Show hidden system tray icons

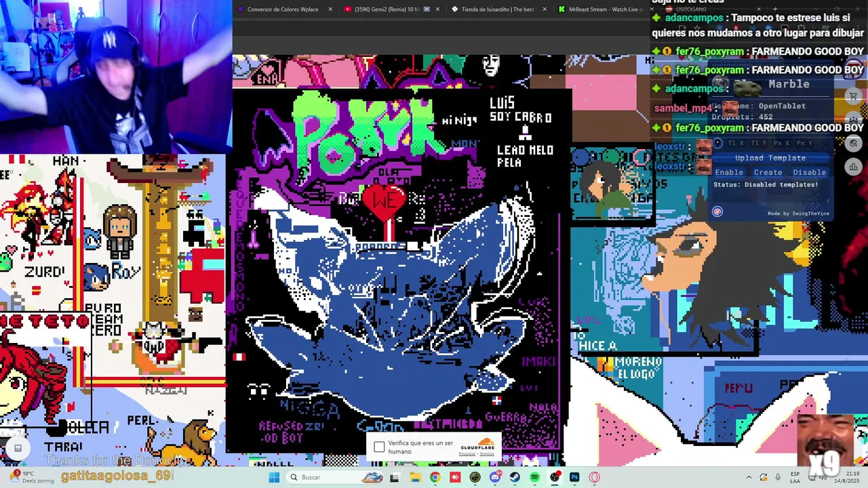click(x=749, y=477)
